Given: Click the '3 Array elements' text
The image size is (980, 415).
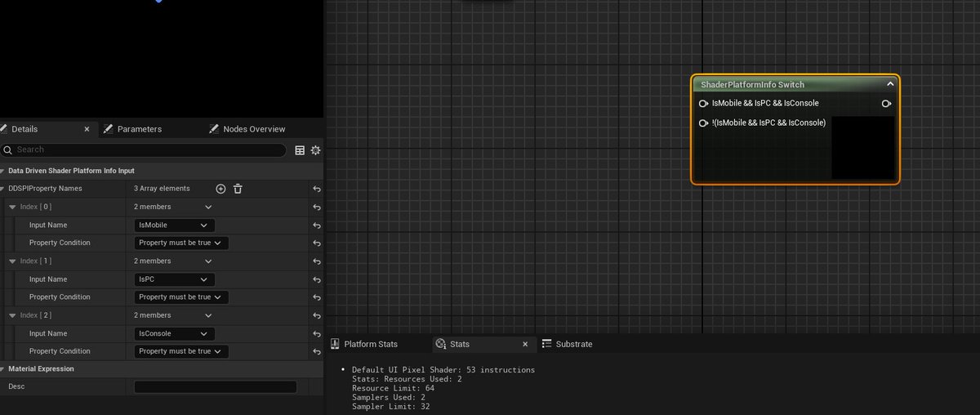Looking at the screenshot, I should [162, 189].
